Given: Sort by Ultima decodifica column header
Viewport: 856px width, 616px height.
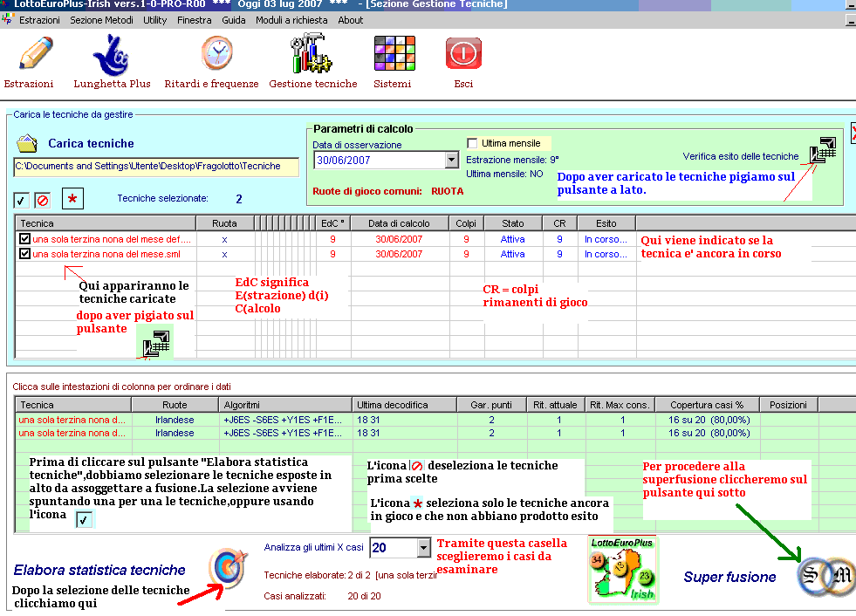Looking at the screenshot, I should pyautogui.click(x=405, y=405).
